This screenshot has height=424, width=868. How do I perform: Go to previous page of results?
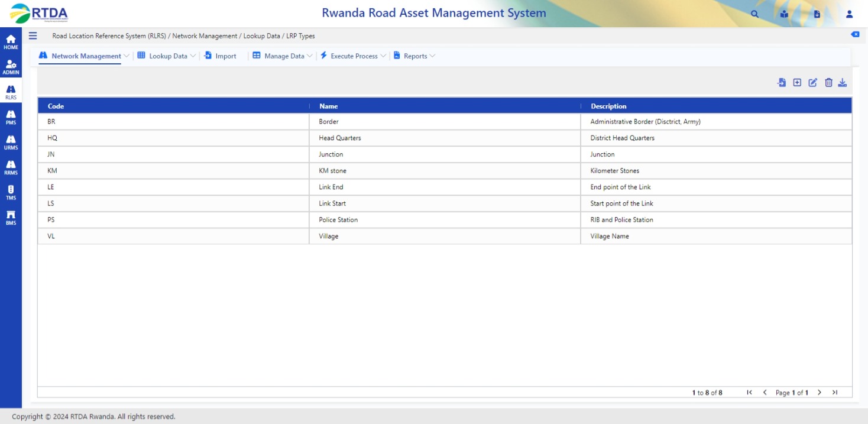tap(765, 393)
